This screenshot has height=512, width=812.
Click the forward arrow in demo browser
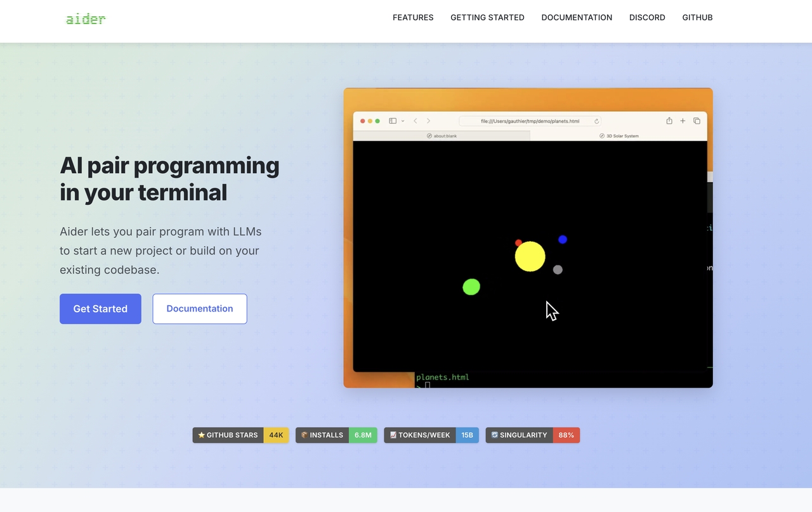tap(428, 121)
